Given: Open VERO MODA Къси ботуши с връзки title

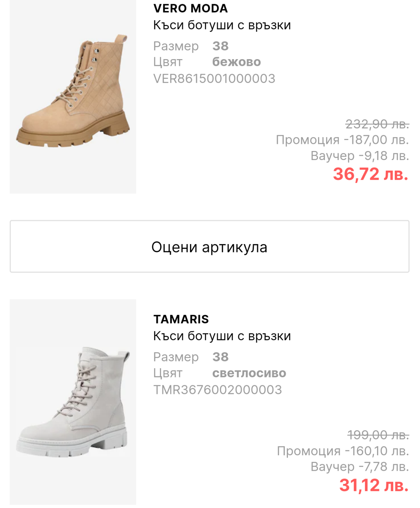Looking at the screenshot, I should (x=222, y=25).
